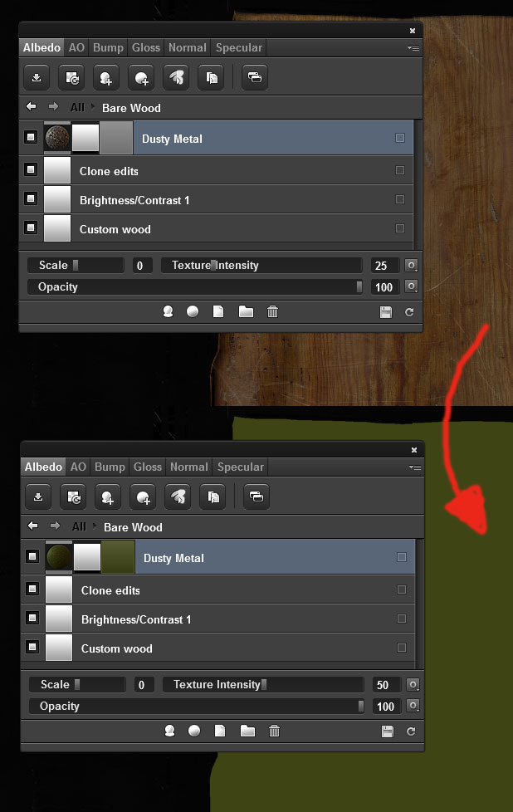Screen dimensions: 513x812
Task: Click the Scale slider in the green-background panel
Action: [77, 685]
